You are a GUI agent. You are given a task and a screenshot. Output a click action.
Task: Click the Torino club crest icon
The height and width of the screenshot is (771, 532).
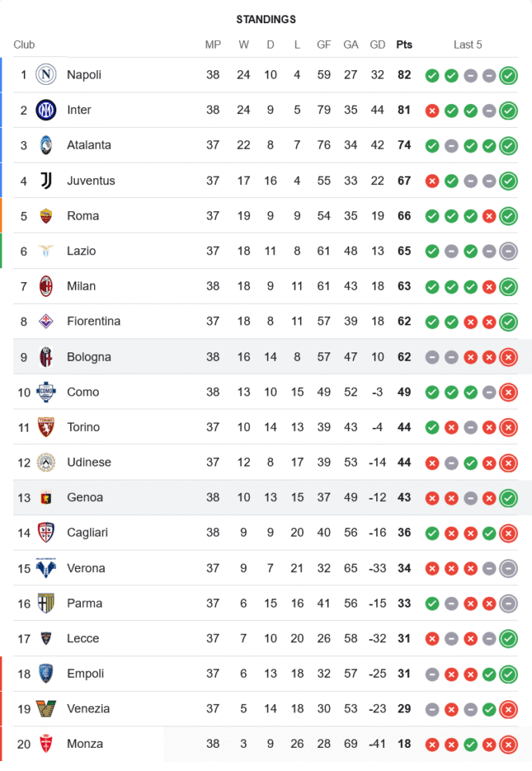(46, 427)
